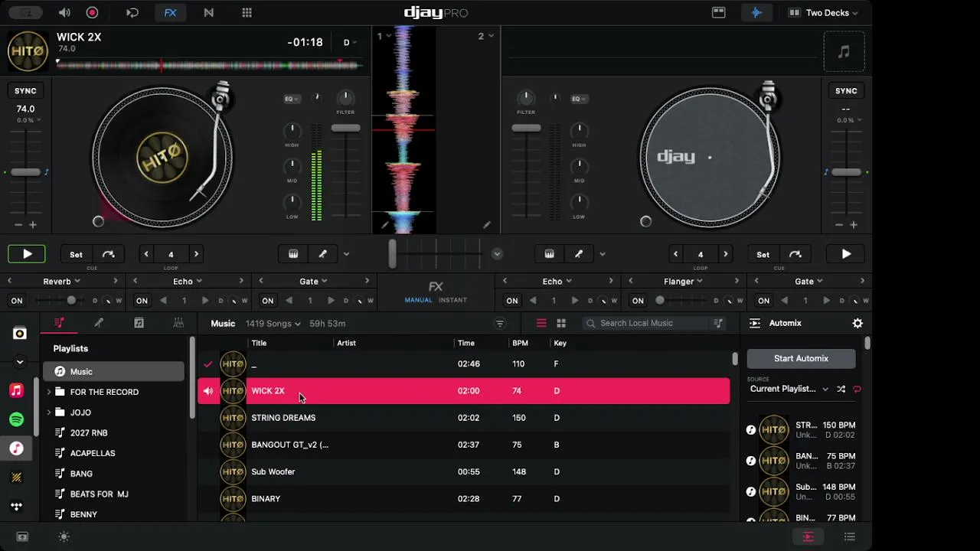
Task: Click the jump-to-cue arrow on deck 2
Action: 795,254
